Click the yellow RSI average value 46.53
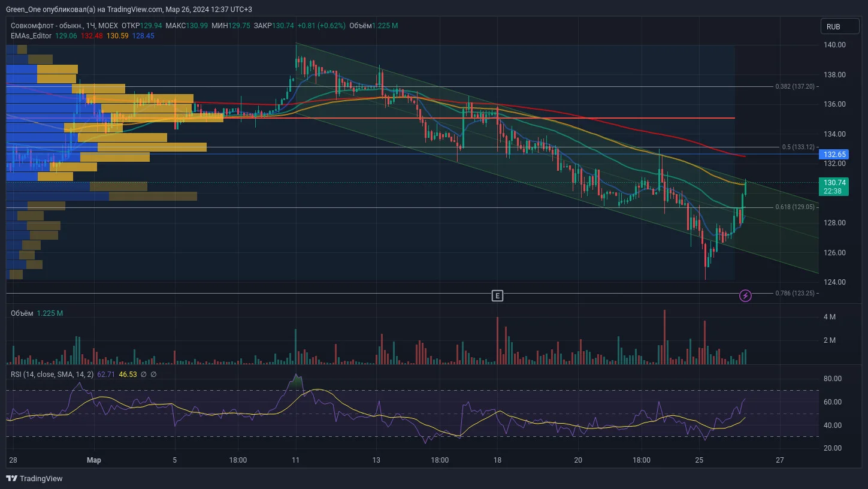Screen dimensions: 868x489 coord(128,375)
